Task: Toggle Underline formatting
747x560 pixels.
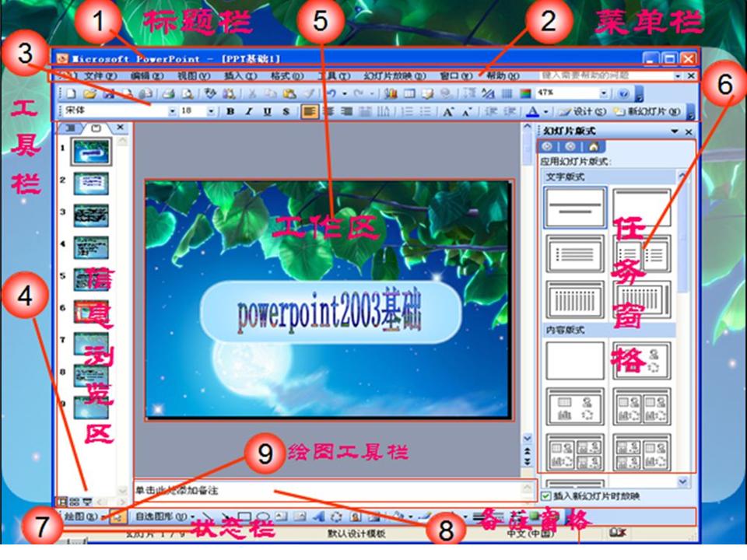Action: click(x=267, y=111)
